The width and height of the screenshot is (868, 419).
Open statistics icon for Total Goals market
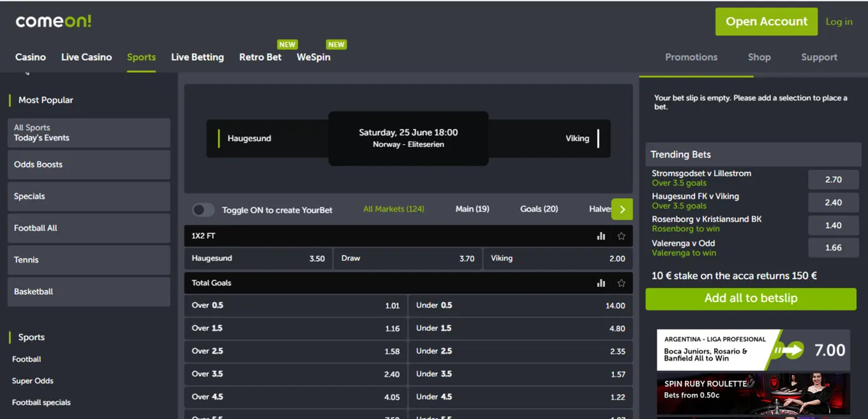[x=601, y=283]
